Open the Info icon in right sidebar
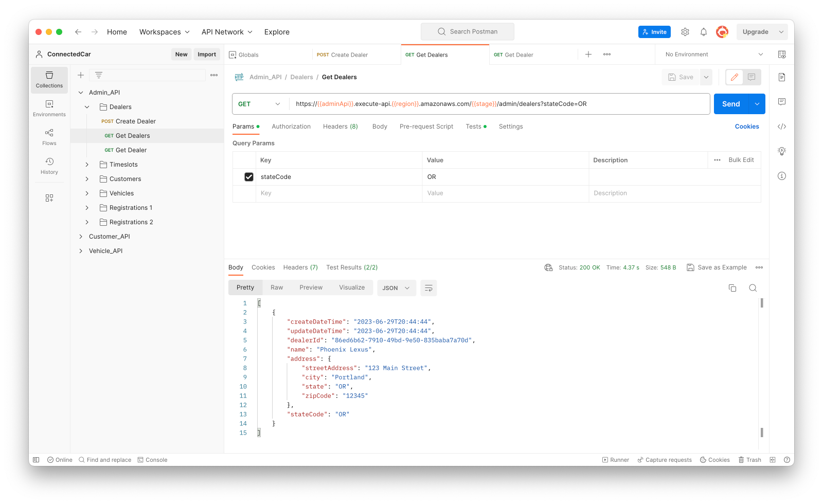The height and width of the screenshot is (504, 823). tap(782, 176)
